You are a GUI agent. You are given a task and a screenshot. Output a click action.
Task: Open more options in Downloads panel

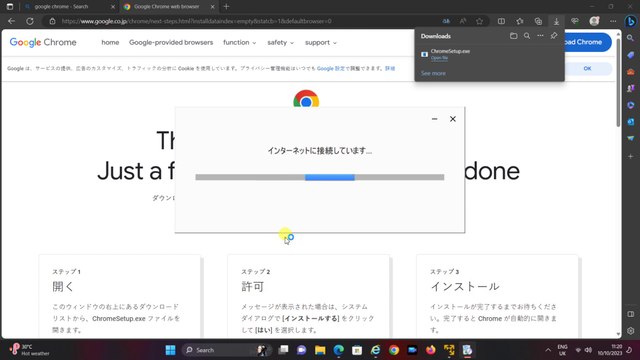pos(540,36)
